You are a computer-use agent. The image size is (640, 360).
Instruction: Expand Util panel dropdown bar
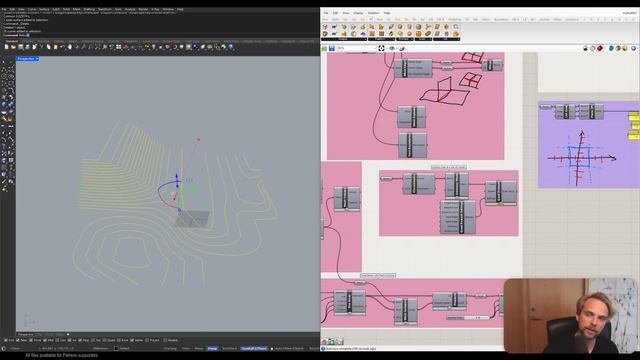point(447,39)
